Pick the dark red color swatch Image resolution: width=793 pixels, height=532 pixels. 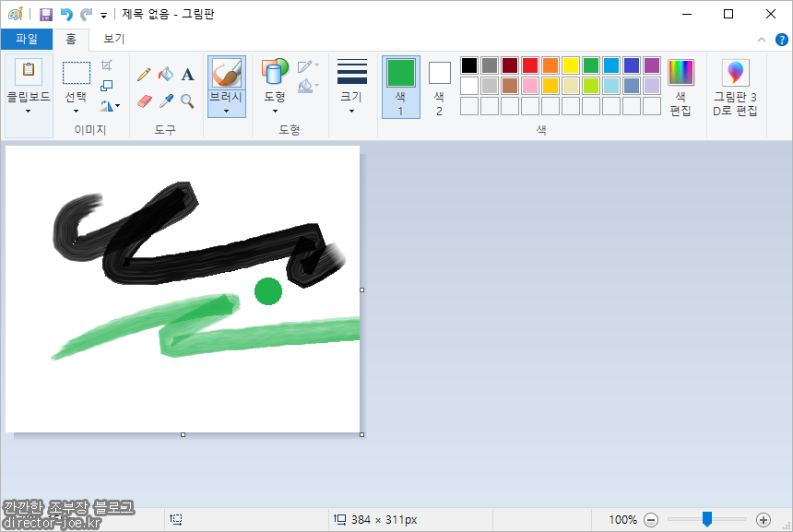510,65
